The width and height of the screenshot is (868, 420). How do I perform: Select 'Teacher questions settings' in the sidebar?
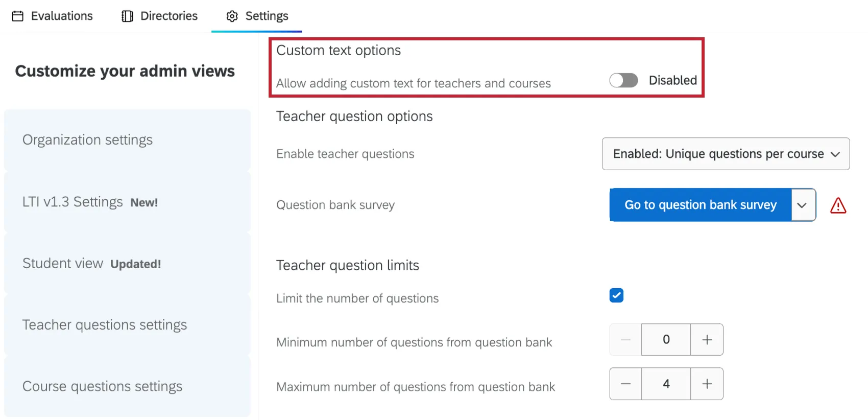pyautogui.click(x=105, y=324)
